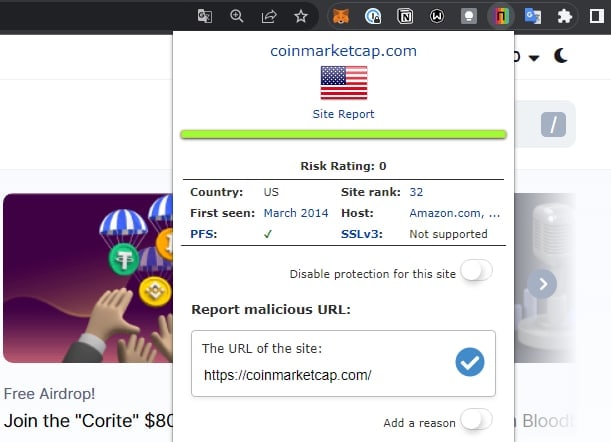Viewport: 611px width, 442px height.
Task: Advance the carousel with the right chevron
Action: 542,284
